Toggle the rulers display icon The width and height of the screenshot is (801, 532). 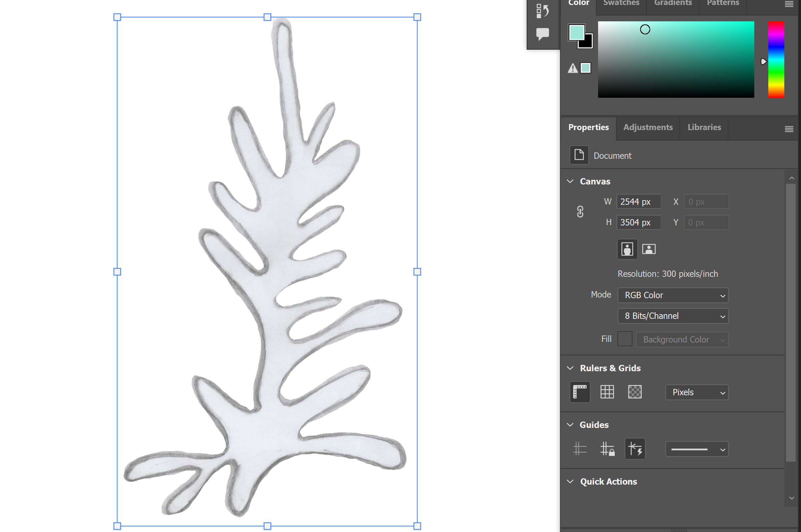(580, 392)
